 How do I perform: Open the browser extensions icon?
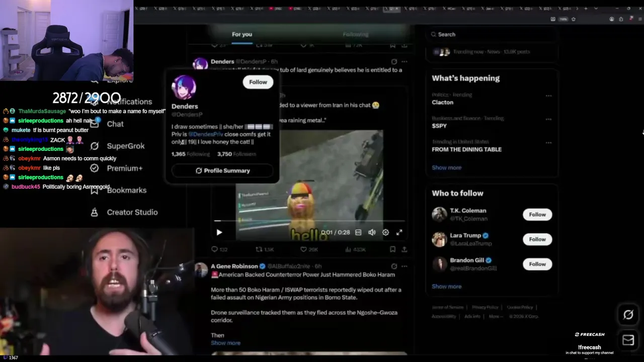621,19
